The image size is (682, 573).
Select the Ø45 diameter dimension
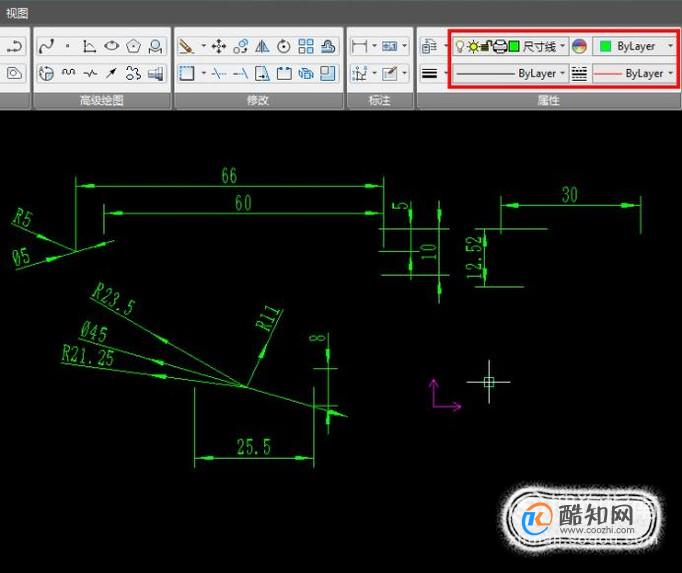(94, 333)
